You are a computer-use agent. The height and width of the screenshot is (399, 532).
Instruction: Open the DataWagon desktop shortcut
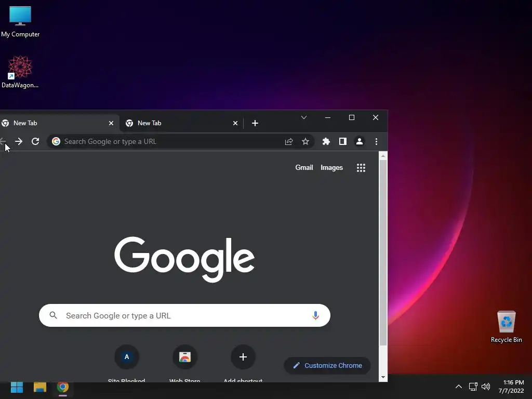(x=20, y=72)
